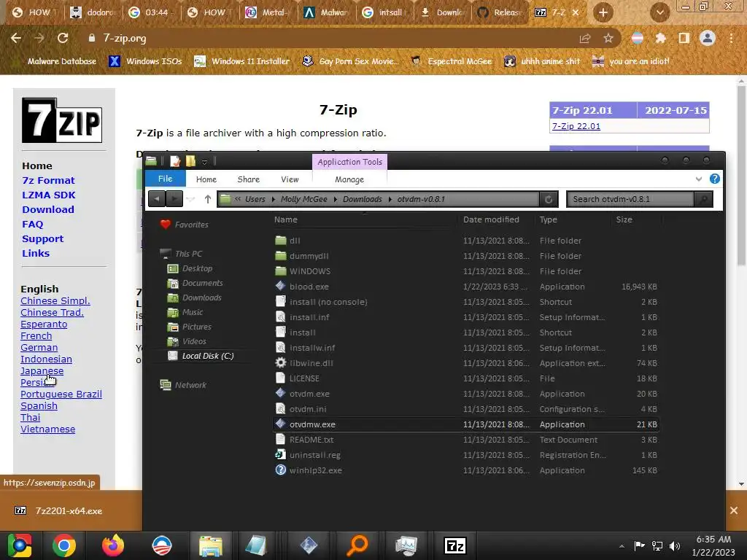Image resolution: width=747 pixels, height=560 pixels.
Task: Open File Explorer taskbar icon
Action: coord(210,545)
